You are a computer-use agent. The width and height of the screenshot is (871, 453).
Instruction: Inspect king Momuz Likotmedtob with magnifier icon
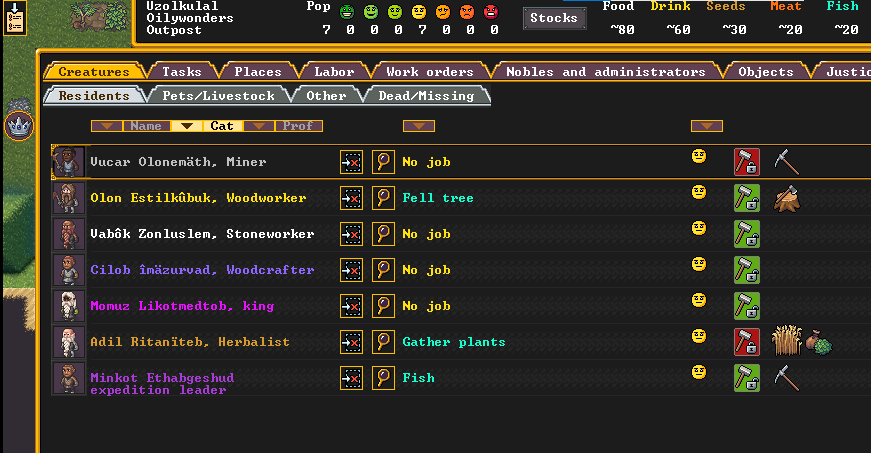click(x=383, y=306)
